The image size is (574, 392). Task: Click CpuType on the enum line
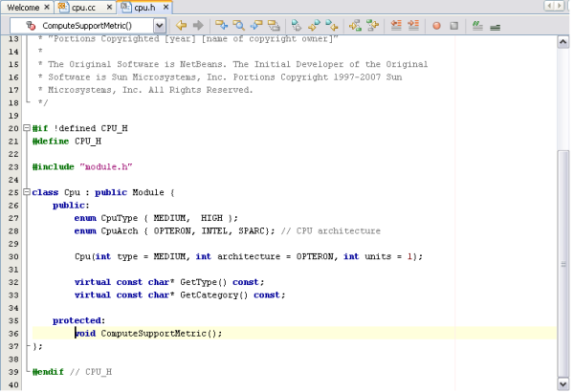(x=120, y=218)
